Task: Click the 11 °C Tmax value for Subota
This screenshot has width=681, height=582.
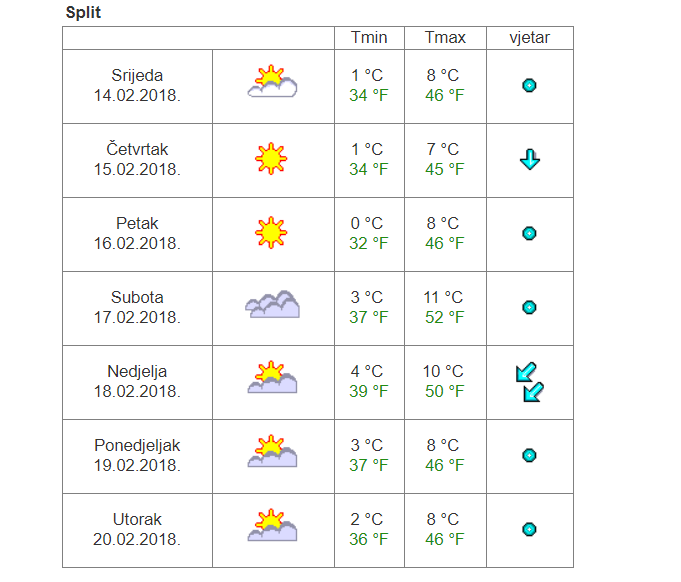Action: (443, 298)
